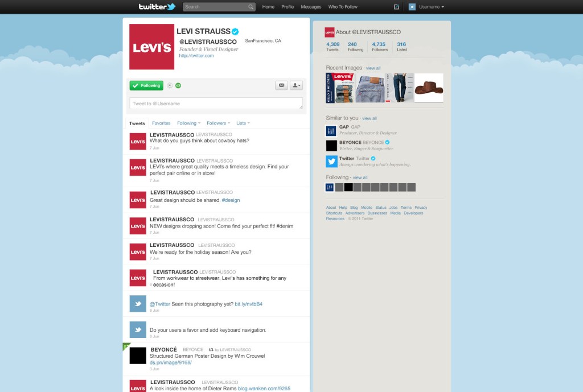Send a direct message via envelope icon

click(281, 85)
